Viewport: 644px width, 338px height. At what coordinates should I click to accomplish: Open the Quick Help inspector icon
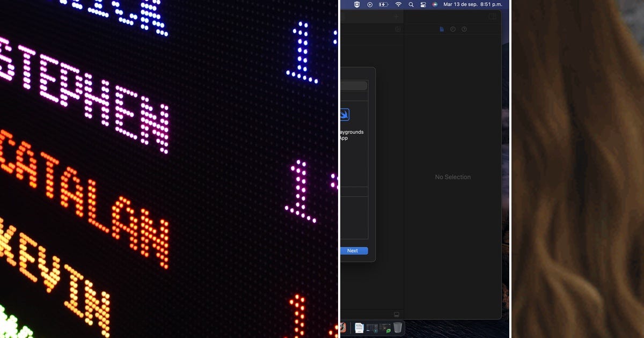pos(465,29)
